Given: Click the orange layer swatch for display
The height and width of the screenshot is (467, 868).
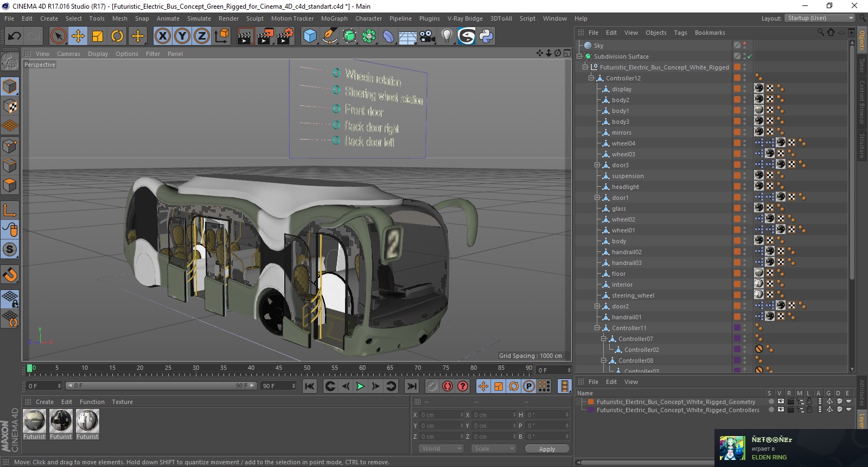Looking at the screenshot, I should coord(737,89).
